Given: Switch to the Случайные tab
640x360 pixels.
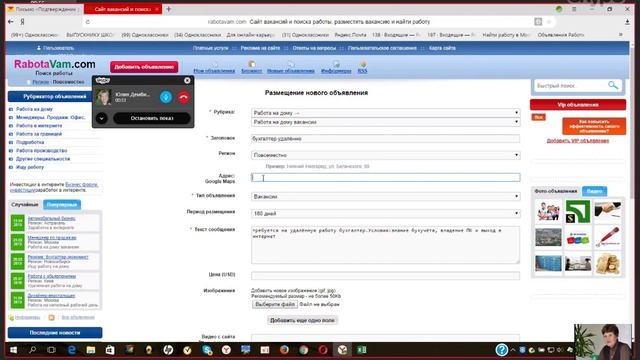Looking at the screenshot, I should click(x=24, y=204).
